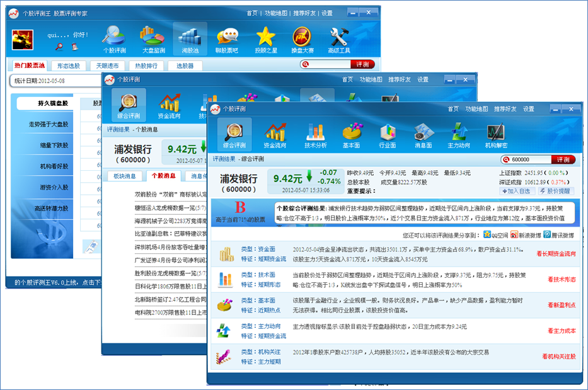Switch to the 形态选股 tab
This screenshot has height=390, width=588.
click(x=69, y=66)
